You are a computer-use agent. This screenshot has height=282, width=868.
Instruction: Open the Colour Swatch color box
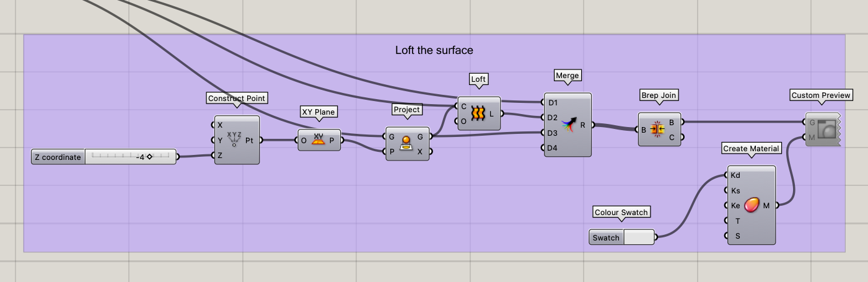point(639,237)
